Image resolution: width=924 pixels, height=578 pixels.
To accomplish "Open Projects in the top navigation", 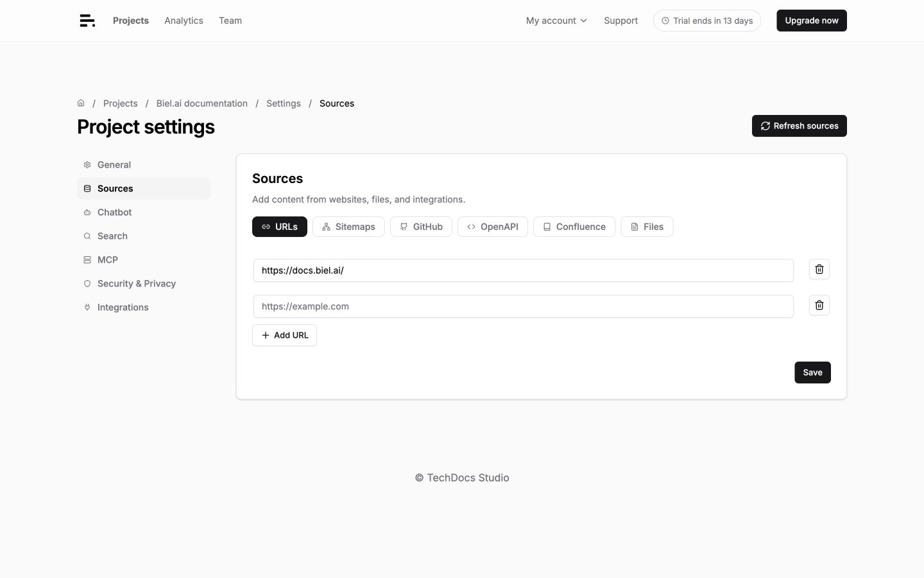I will (x=131, y=21).
